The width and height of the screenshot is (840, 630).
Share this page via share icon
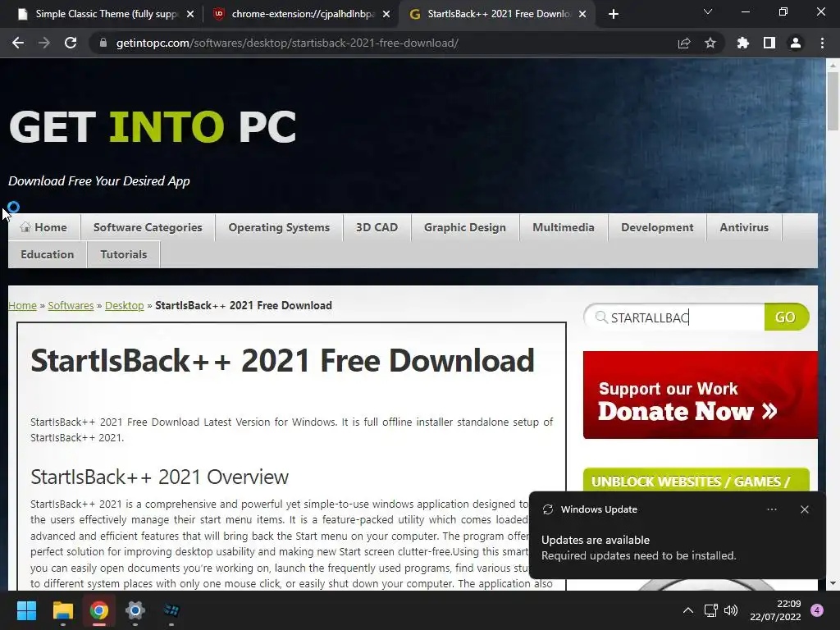click(684, 43)
